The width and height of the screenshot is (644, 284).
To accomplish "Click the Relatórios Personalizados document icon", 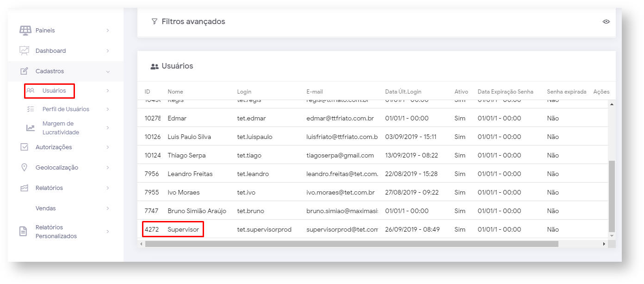I will point(23,232).
